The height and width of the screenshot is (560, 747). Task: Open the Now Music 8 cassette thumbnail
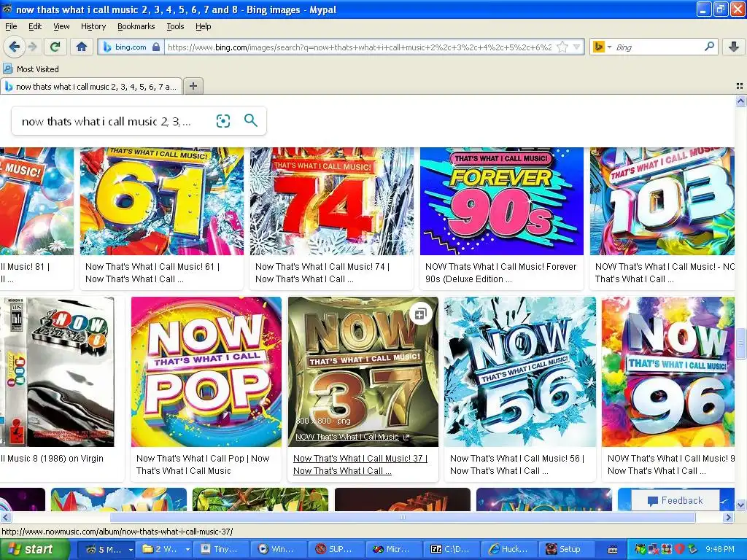pyautogui.click(x=57, y=372)
